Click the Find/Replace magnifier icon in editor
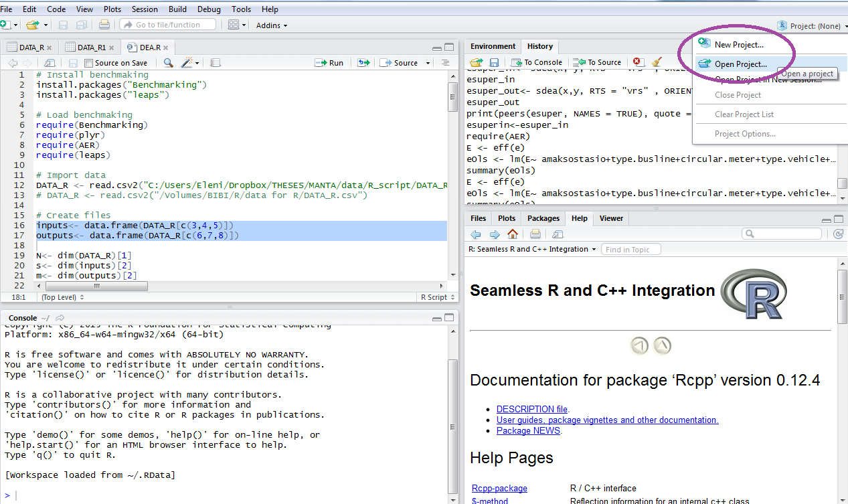The width and height of the screenshot is (848, 504). point(168,63)
